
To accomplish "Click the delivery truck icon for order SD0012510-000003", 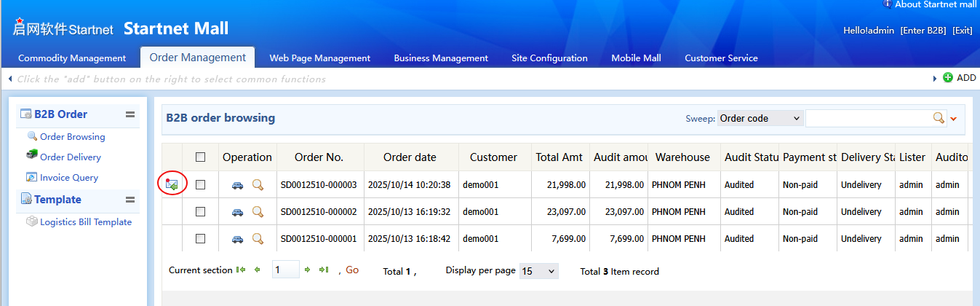I will coord(237,185).
